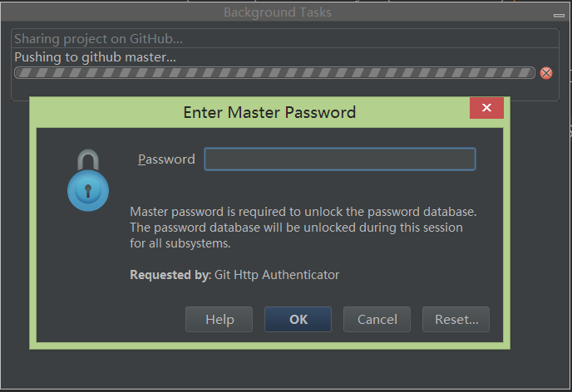
Task: Focus the master Password input field
Action: click(340, 159)
